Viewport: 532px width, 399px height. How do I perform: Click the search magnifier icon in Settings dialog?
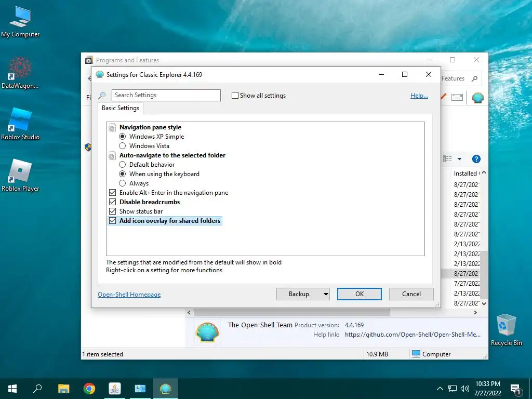pyautogui.click(x=102, y=96)
